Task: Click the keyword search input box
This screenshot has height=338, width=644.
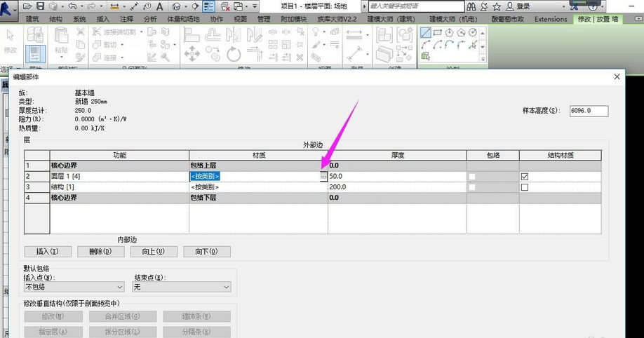Action: tap(417, 6)
